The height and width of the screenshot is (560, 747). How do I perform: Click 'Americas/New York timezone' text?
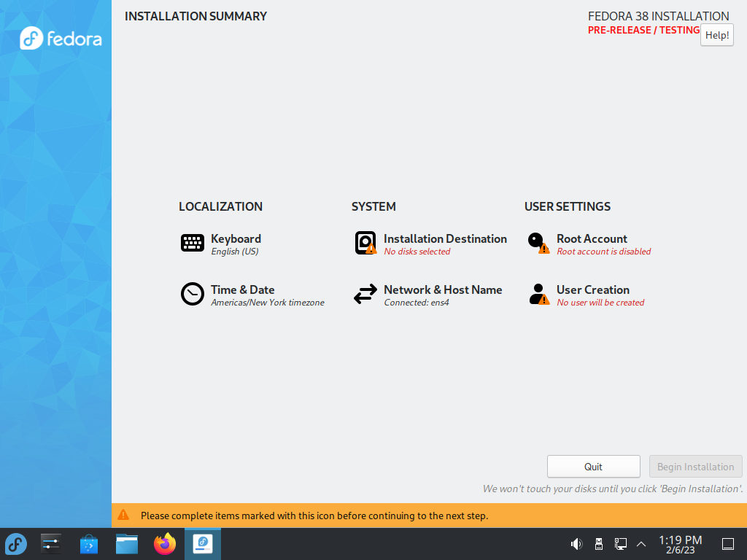(x=268, y=303)
